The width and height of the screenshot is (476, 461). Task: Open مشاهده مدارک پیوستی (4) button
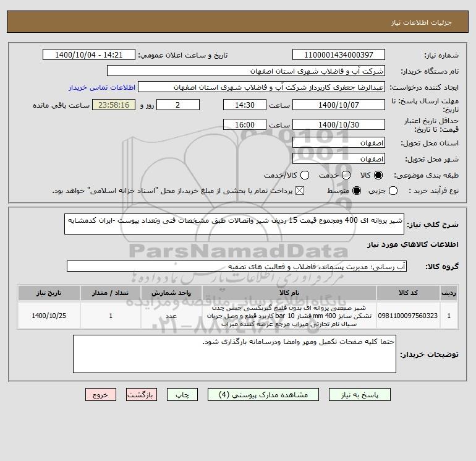pyautogui.click(x=263, y=395)
